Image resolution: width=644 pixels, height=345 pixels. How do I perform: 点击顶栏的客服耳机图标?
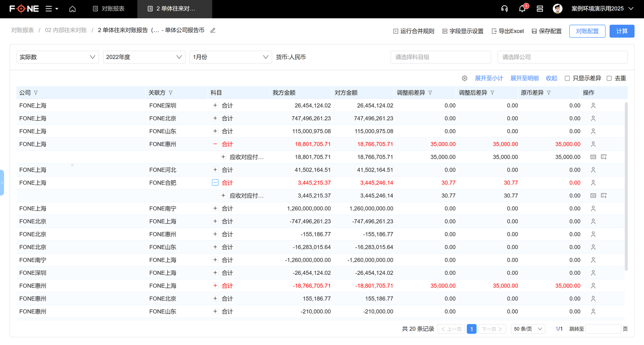(504, 9)
